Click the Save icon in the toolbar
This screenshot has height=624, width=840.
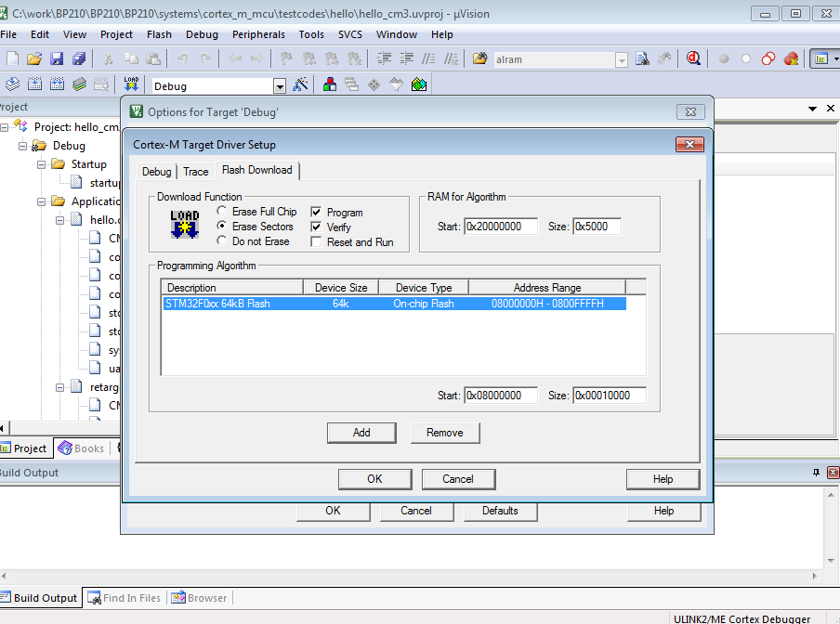[x=57, y=58]
